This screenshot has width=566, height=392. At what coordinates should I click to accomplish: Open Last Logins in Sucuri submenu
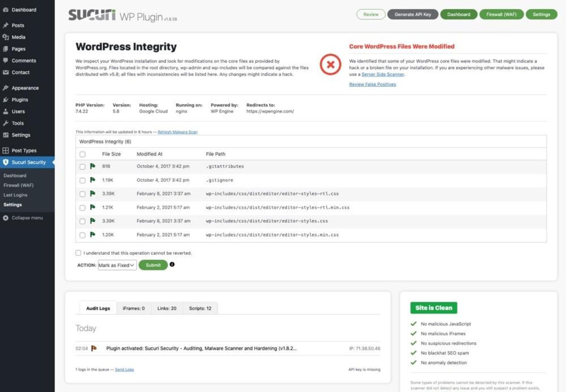15,195
